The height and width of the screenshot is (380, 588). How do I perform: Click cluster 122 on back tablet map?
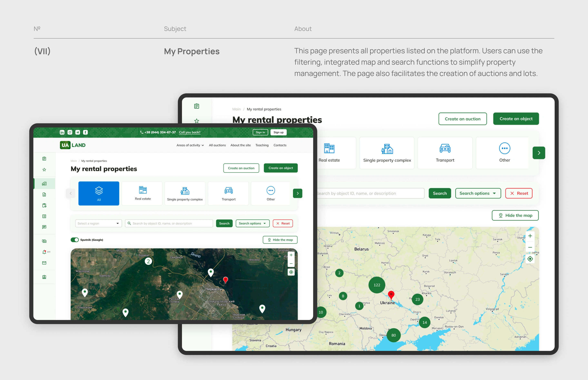[x=377, y=285]
